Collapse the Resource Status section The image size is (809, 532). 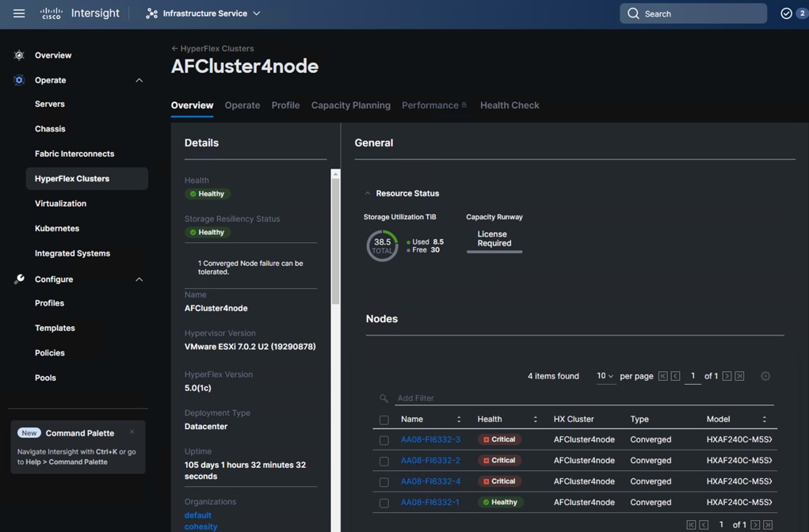click(368, 193)
